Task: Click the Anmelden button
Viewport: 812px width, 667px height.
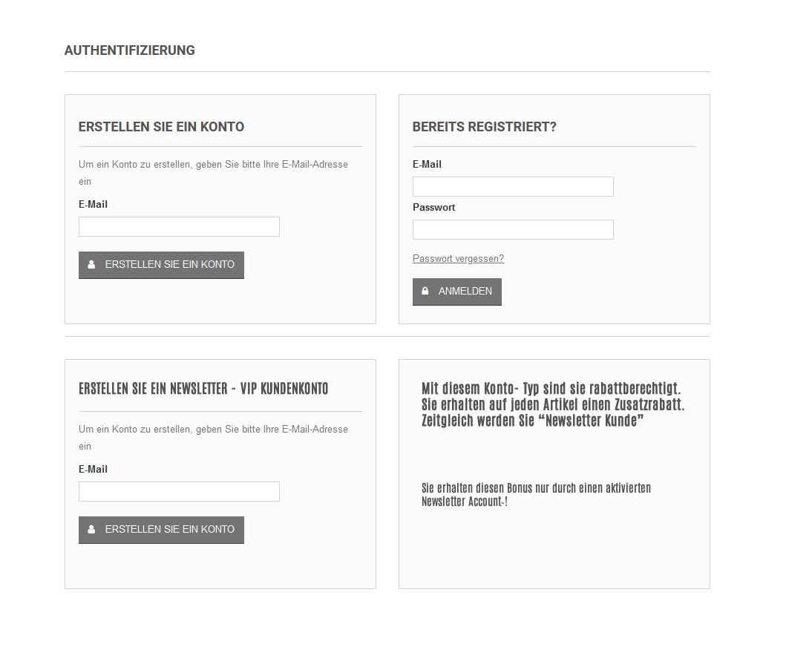Action: point(457,292)
